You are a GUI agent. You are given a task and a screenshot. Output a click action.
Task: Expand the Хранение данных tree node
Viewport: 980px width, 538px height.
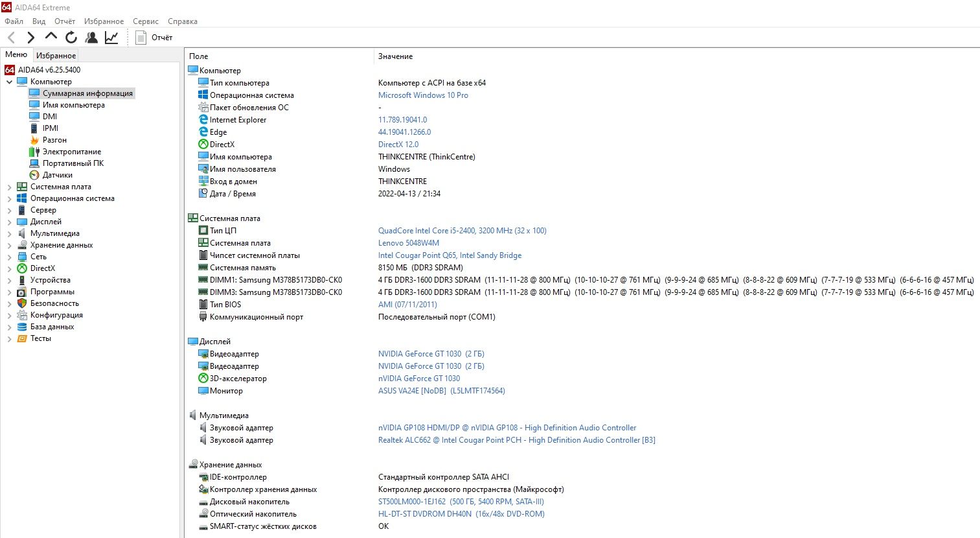(x=9, y=245)
